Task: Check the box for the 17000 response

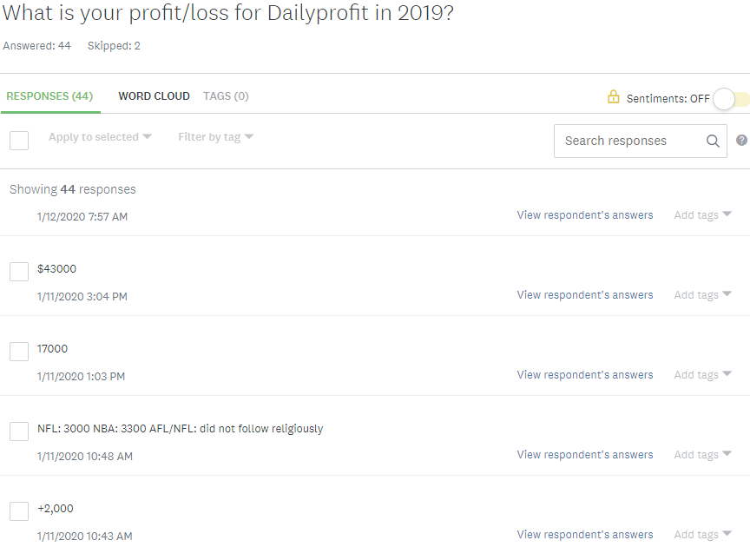Action: click(19, 352)
